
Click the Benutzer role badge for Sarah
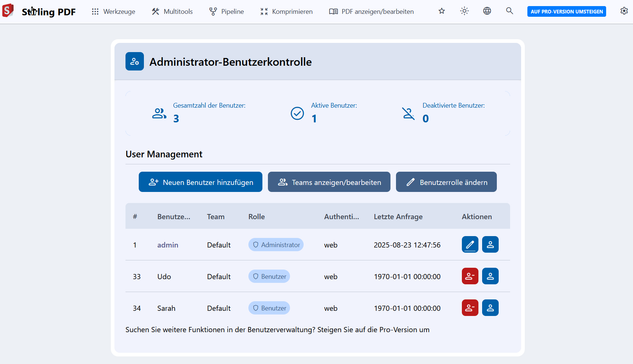click(269, 308)
